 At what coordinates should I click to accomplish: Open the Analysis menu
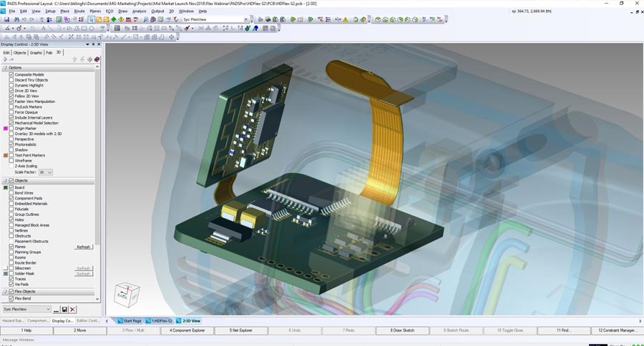(139, 11)
